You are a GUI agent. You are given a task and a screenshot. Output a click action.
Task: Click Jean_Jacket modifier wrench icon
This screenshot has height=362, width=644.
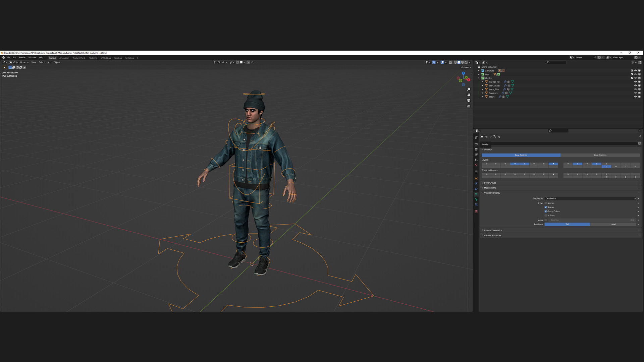pyautogui.click(x=505, y=85)
